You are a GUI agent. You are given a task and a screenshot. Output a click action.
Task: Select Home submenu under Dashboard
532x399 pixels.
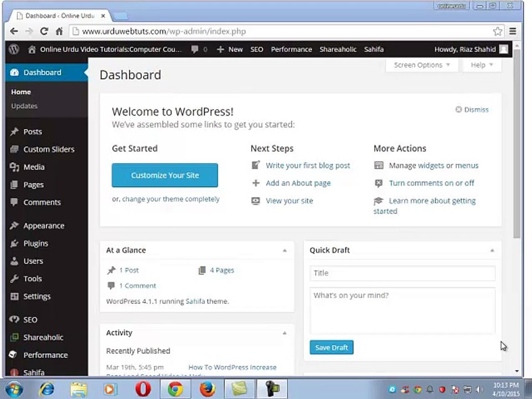coord(21,92)
